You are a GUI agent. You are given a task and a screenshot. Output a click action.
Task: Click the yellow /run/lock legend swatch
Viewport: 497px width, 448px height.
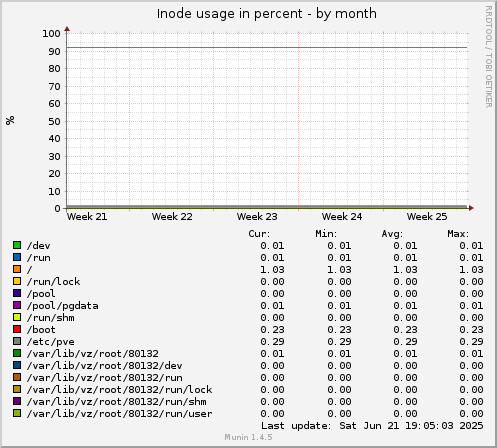pyautogui.click(x=17, y=281)
